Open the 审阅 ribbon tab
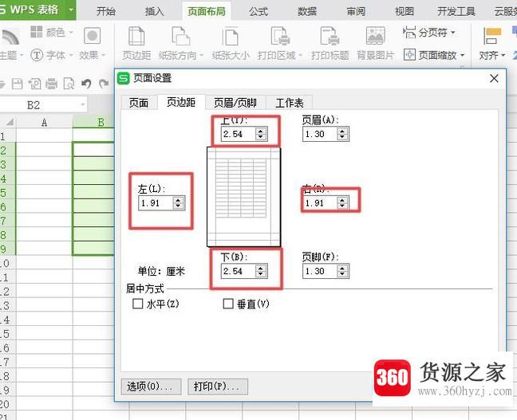Viewport: 517px width, 420px height. (356, 11)
